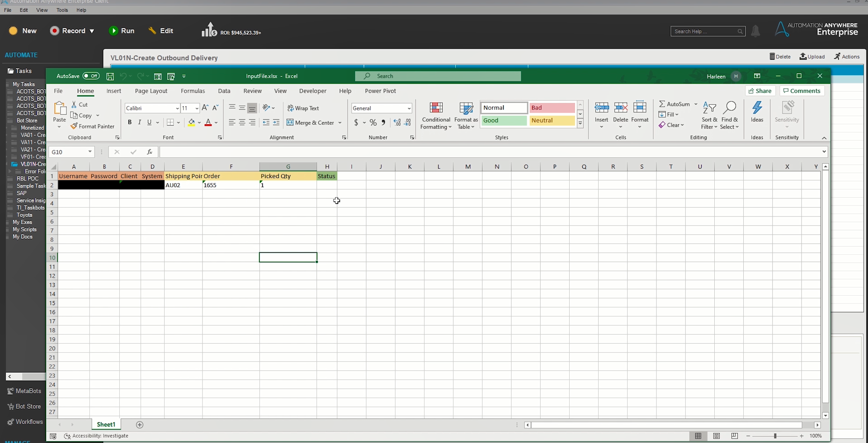Click the Excel Search box
868x443 pixels.
click(438, 76)
